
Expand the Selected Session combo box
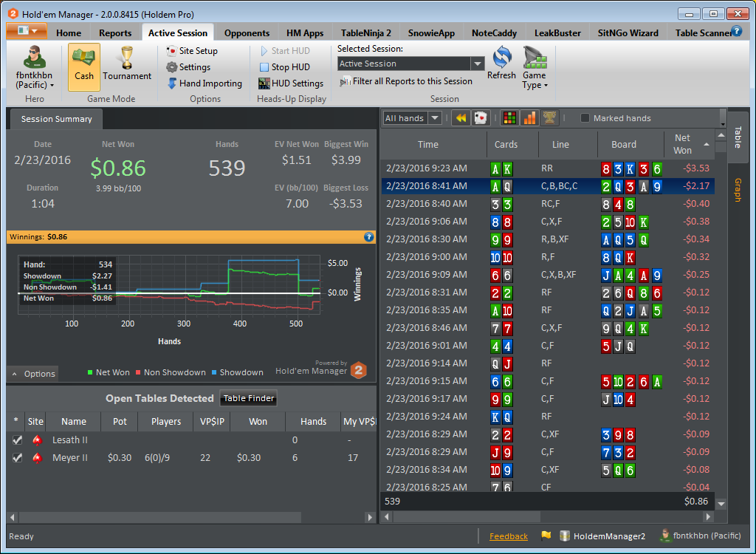pyautogui.click(x=477, y=64)
